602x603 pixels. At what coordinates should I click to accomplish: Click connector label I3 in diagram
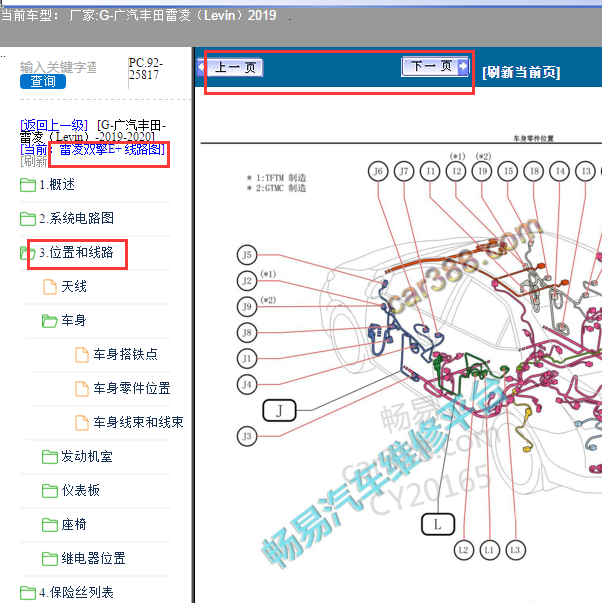click(x=585, y=171)
